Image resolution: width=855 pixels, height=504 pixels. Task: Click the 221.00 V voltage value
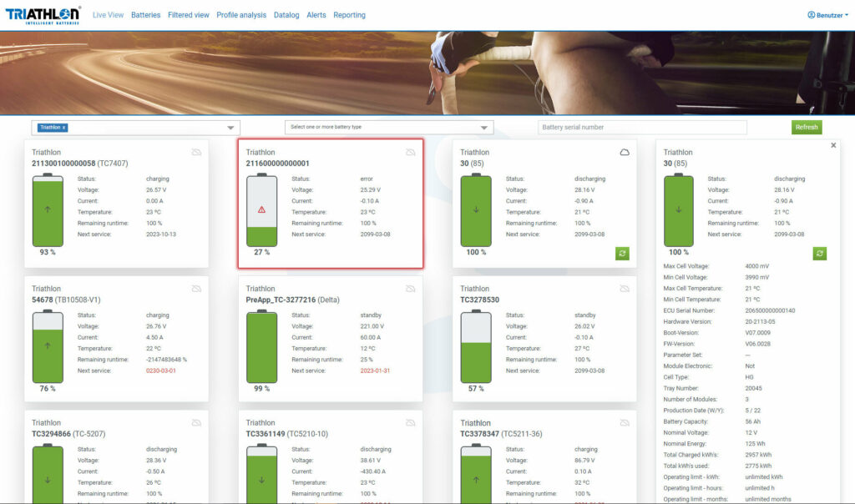click(372, 326)
